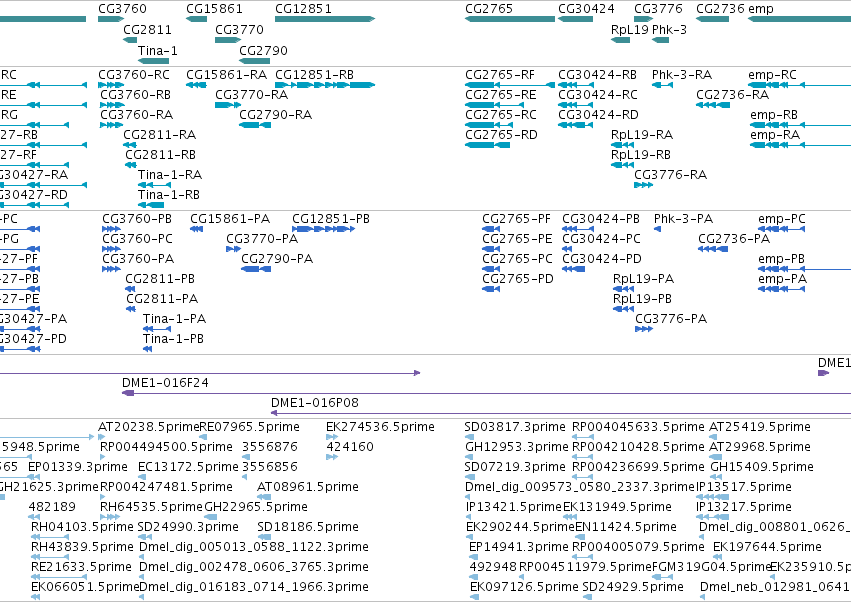Image resolution: width=851 pixels, height=602 pixels.
Task: Select protein CG2736-PA
Action: 734,239
